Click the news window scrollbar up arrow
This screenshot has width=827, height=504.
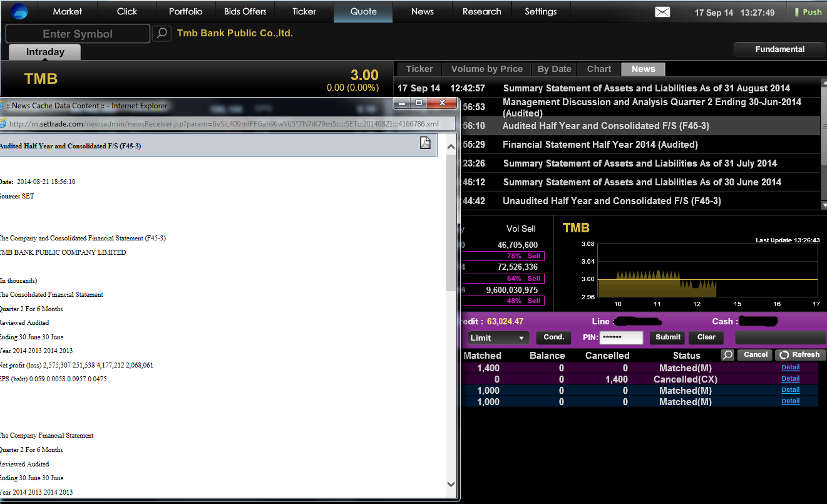coord(451,146)
